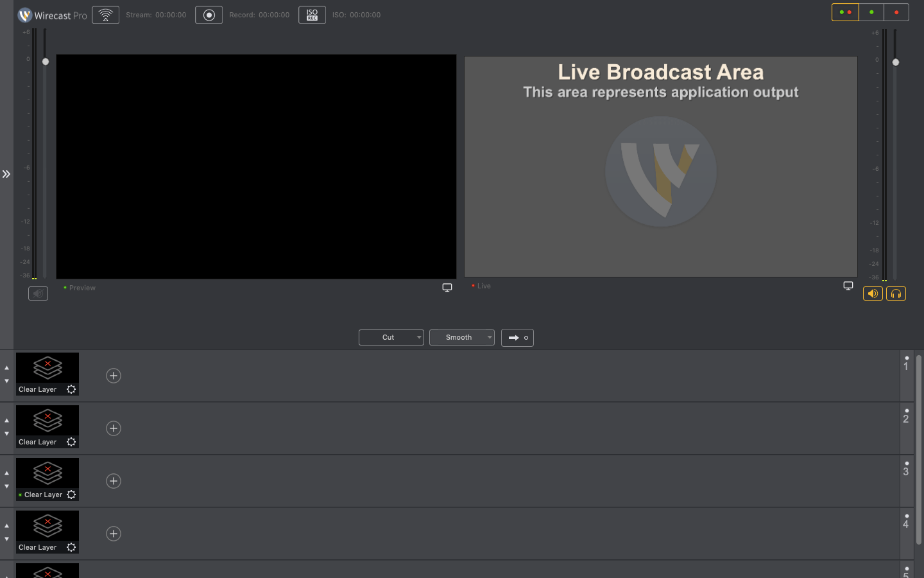
Task: Click the gear icon on layer 3's Clear Layer
Action: tap(71, 494)
